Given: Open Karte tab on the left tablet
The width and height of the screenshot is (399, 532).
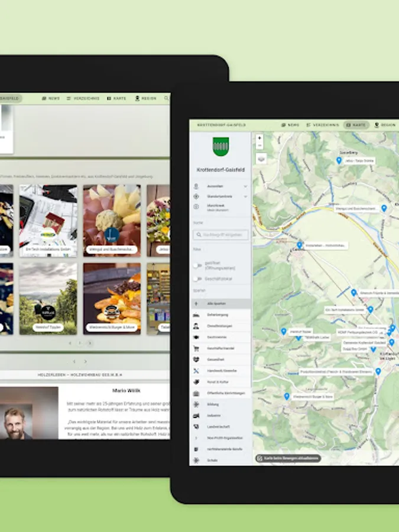Looking at the screenshot, I should (x=116, y=98).
